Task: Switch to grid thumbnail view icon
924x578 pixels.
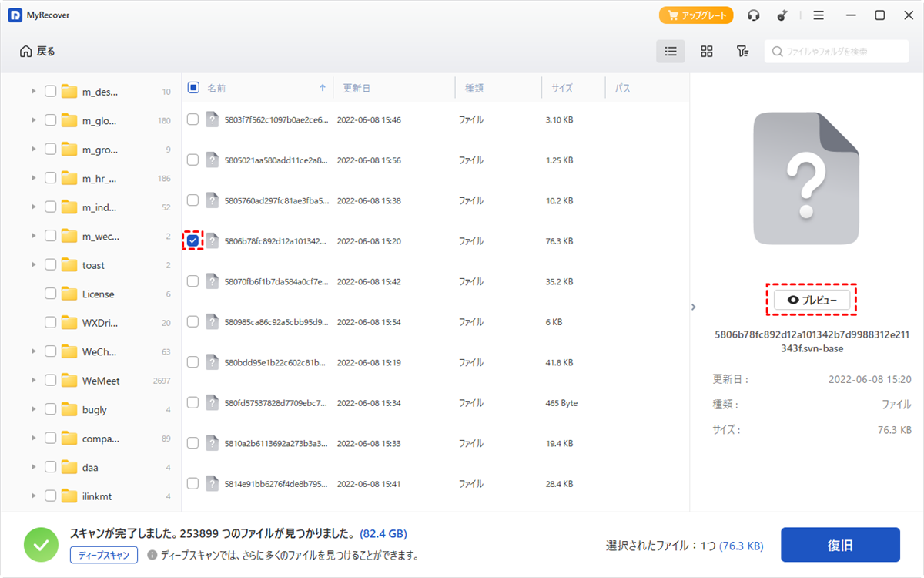Action: click(x=706, y=52)
